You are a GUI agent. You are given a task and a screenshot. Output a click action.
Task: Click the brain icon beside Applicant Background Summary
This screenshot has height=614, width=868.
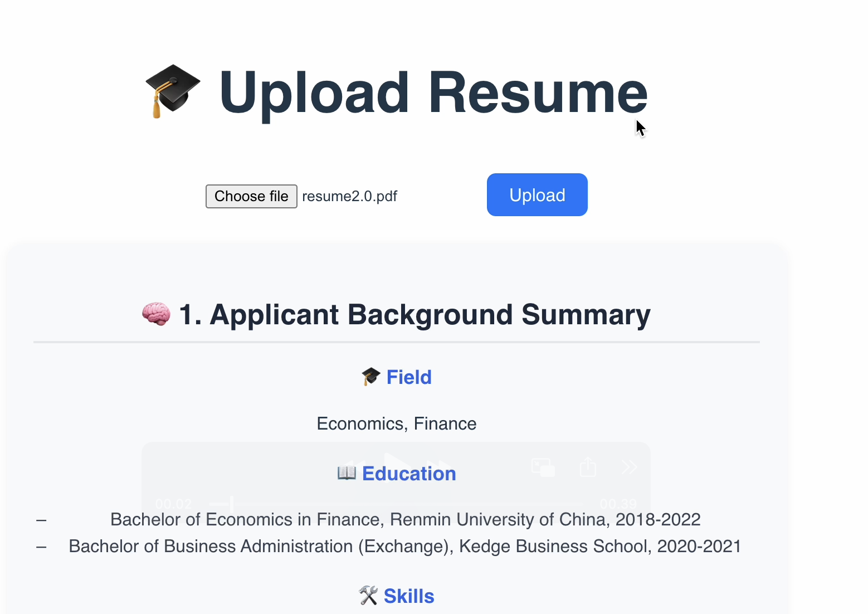156,314
